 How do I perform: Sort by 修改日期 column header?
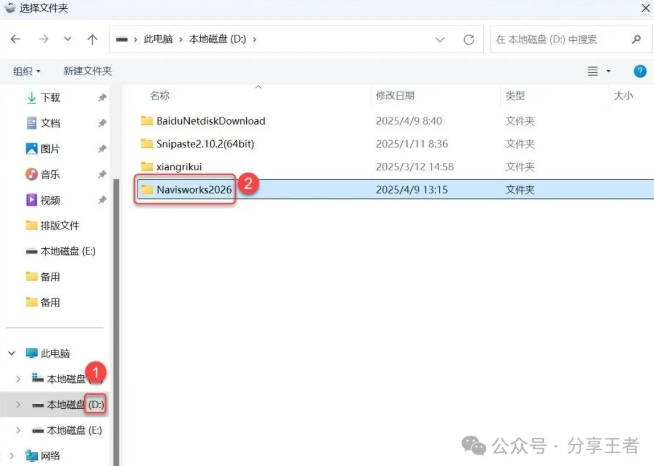(395, 96)
